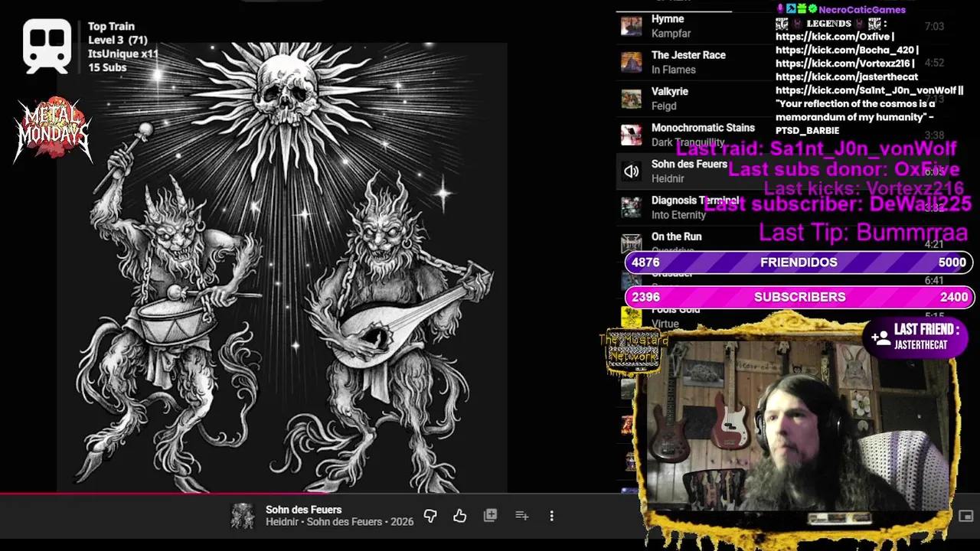
Task: Click the Last Tip: Bummrraa text
Action: 864,232
